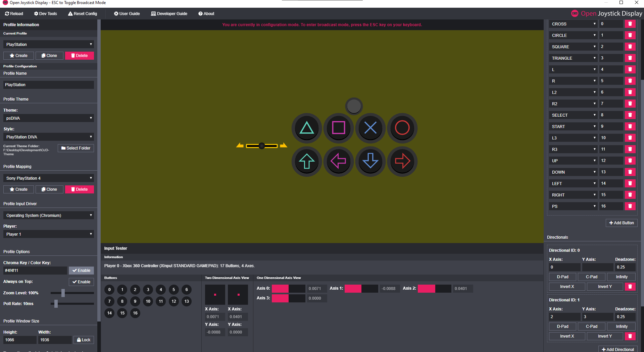Image resolution: width=644 pixels, height=352 pixels.
Task: Open the Style dropdown showing PlayStation DIVA
Action: [x=49, y=137]
